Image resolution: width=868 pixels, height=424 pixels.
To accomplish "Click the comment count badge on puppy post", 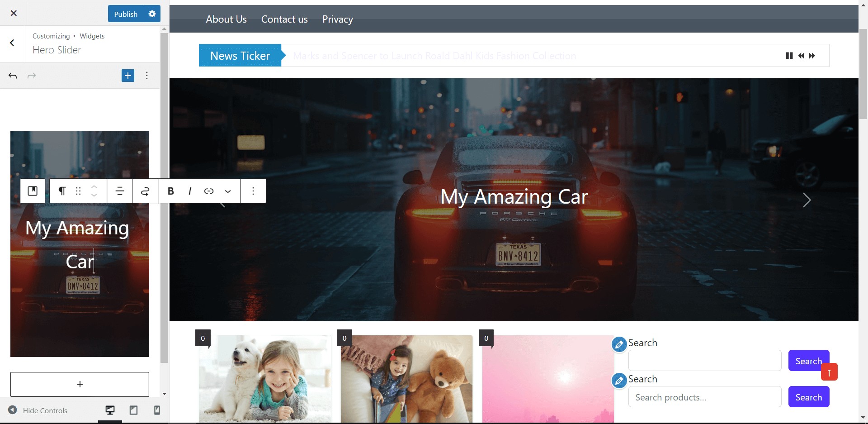I will tap(203, 338).
